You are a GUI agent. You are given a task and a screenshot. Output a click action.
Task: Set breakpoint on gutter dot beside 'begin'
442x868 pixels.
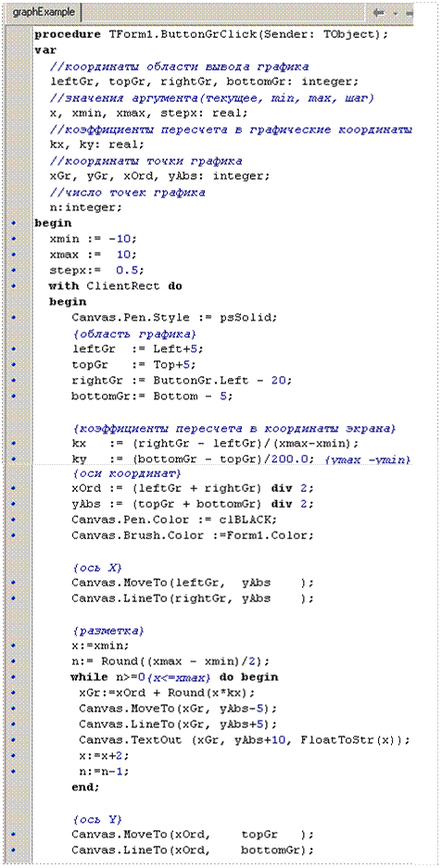click(x=13, y=223)
